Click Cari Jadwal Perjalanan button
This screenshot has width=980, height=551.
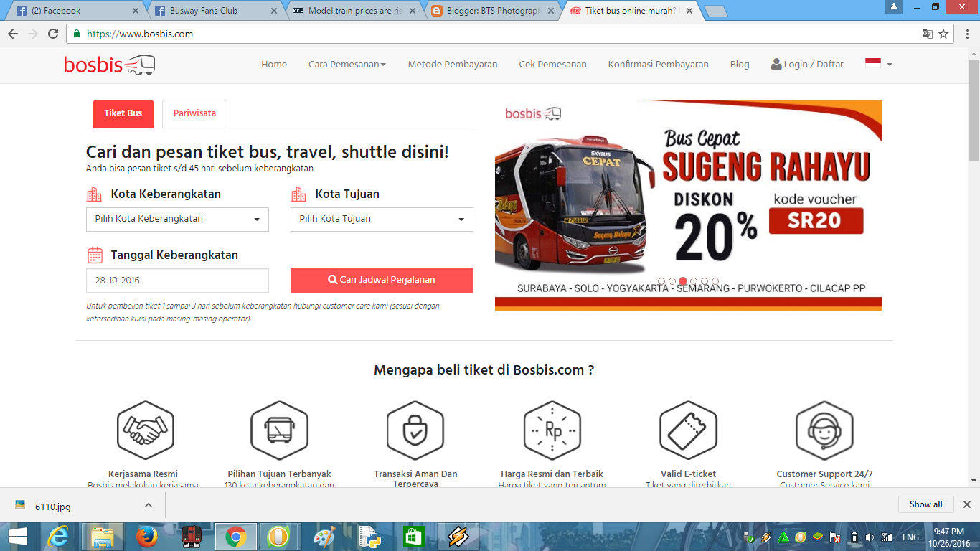tap(382, 281)
